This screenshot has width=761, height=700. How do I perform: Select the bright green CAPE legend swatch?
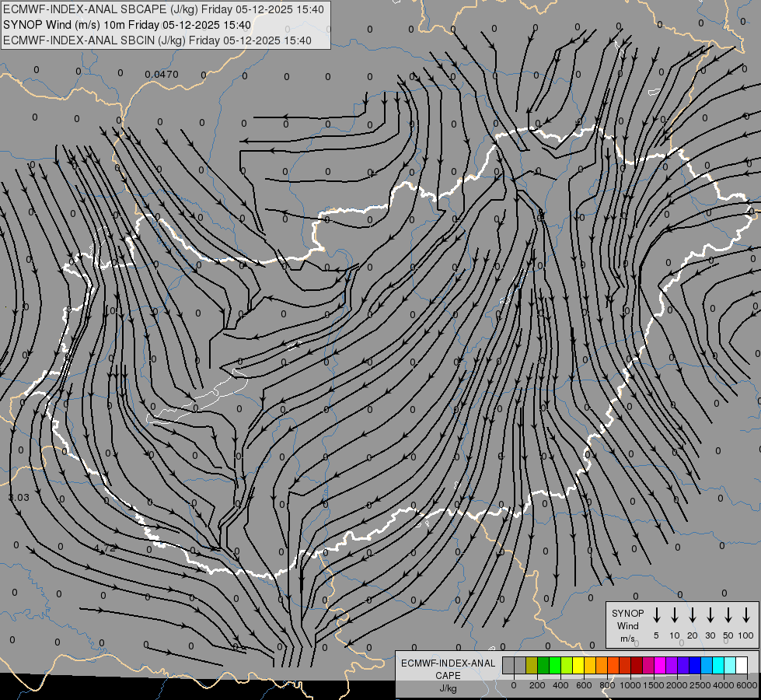pyautogui.click(x=555, y=665)
